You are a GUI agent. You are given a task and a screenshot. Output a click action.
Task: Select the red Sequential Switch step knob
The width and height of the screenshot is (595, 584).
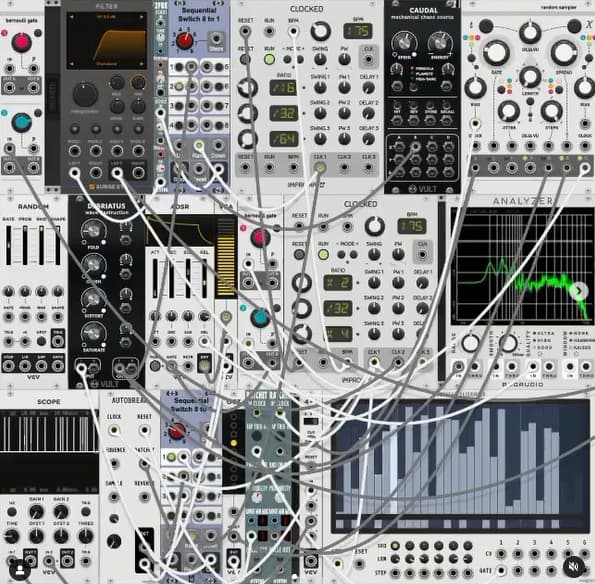184,41
